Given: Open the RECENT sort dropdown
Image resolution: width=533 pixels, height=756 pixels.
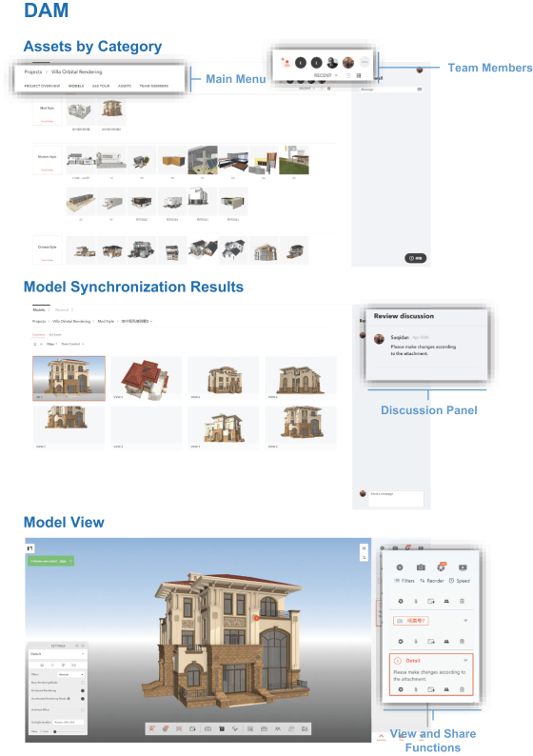Looking at the screenshot, I should point(326,76).
